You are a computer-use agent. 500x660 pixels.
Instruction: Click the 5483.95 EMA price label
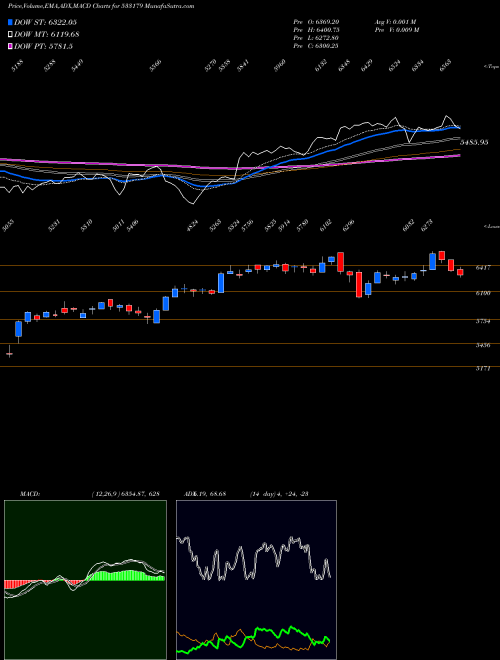[474, 142]
